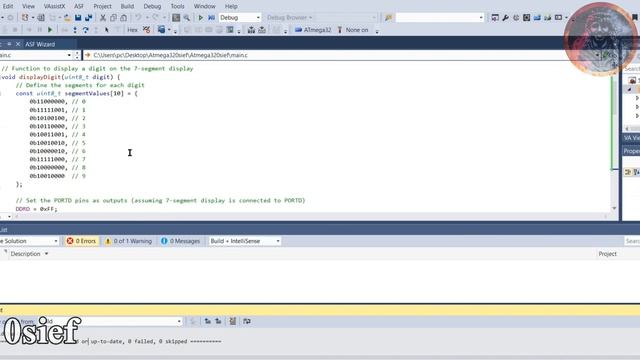The height and width of the screenshot is (360, 640).
Task: Click the code line with segmentValues[10]
Action: click(76, 93)
